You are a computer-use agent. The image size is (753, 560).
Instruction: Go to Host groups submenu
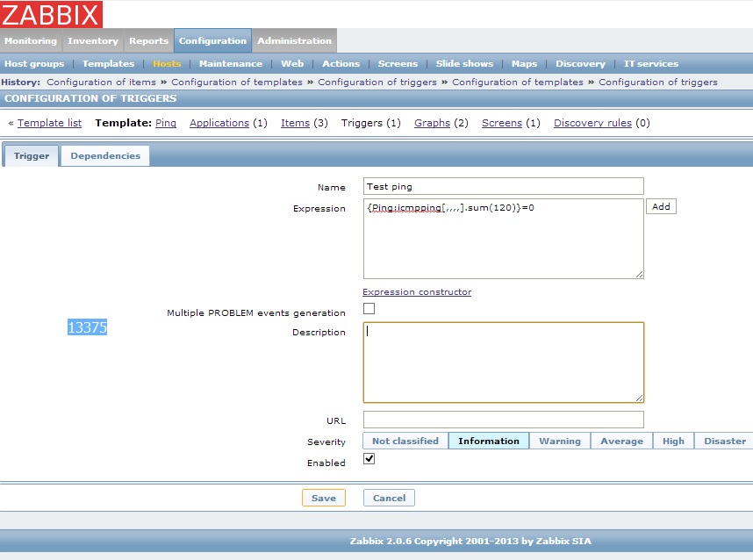pyautogui.click(x=34, y=63)
